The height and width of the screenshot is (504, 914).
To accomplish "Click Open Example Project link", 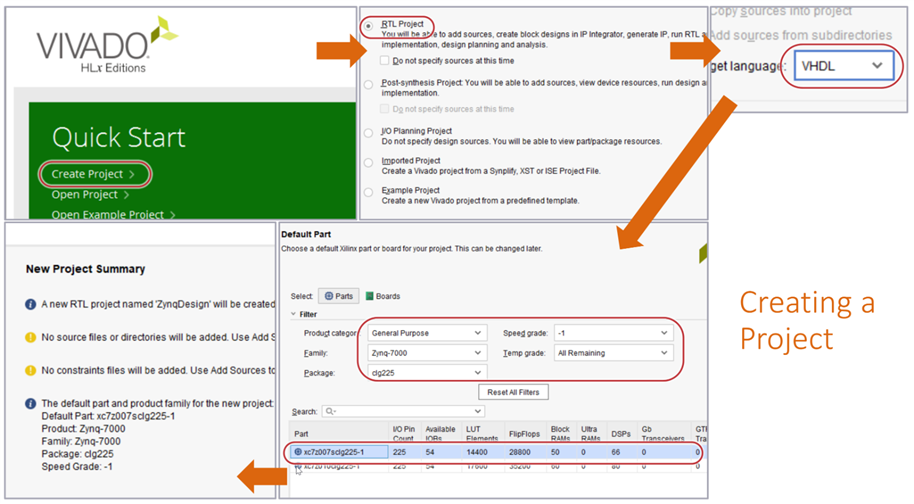I will (x=113, y=214).
